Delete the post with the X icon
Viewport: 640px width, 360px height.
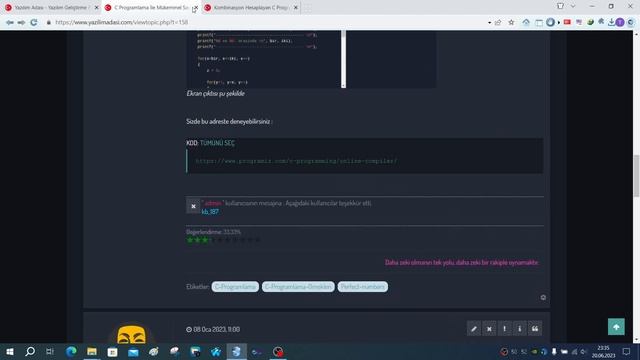(x=489, y=329)
